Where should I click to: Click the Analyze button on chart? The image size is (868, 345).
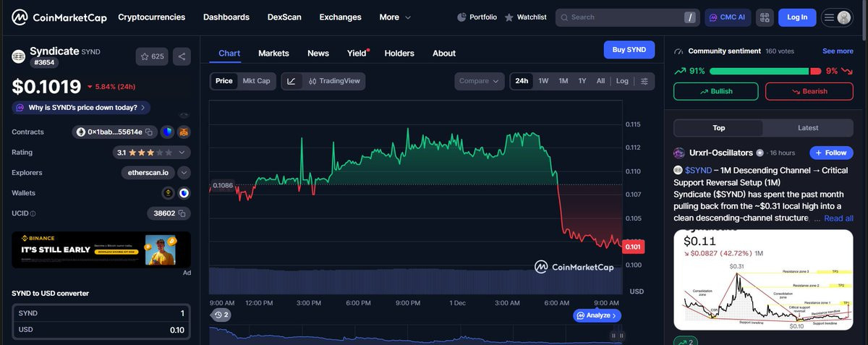597,315
